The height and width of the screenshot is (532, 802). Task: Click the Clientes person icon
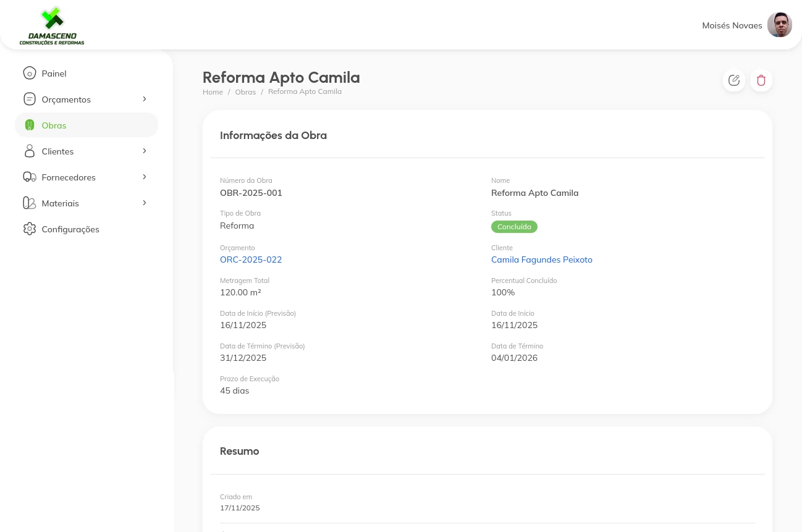29,151
